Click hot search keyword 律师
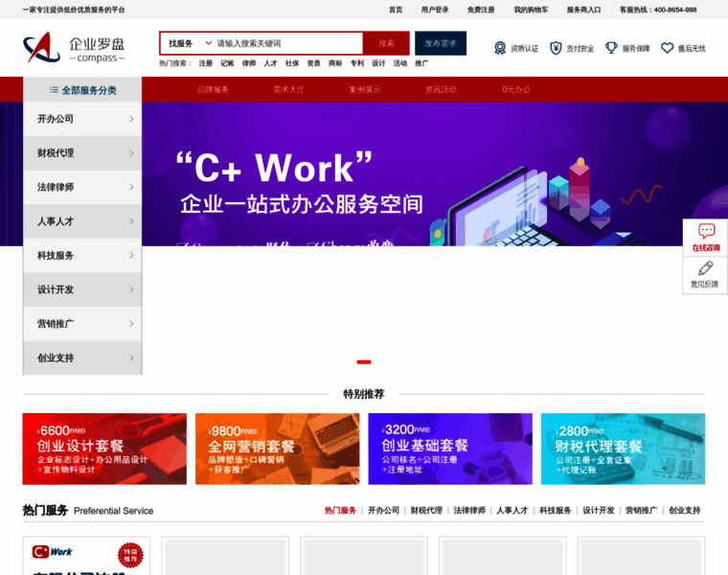The width and height of the screenshot is (728, 575). tap(249, 63)
